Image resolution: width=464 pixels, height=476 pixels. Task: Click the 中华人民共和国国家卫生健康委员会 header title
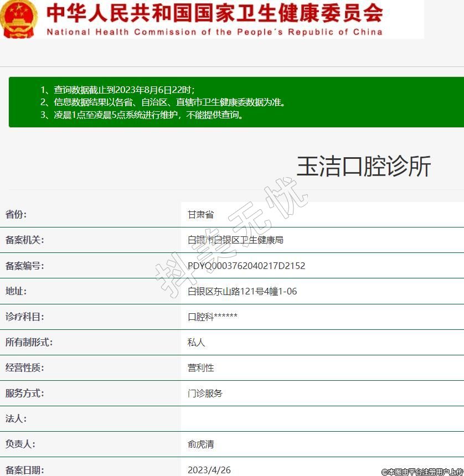[x=214, y=13]
